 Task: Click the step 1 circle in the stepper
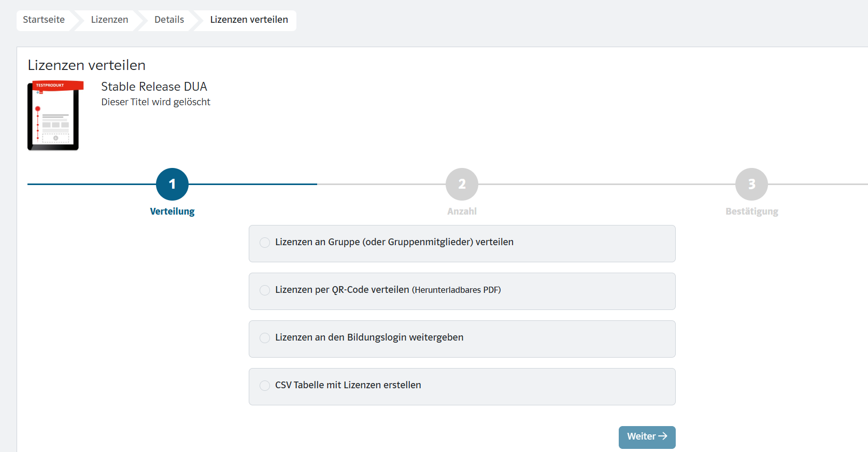172,184
